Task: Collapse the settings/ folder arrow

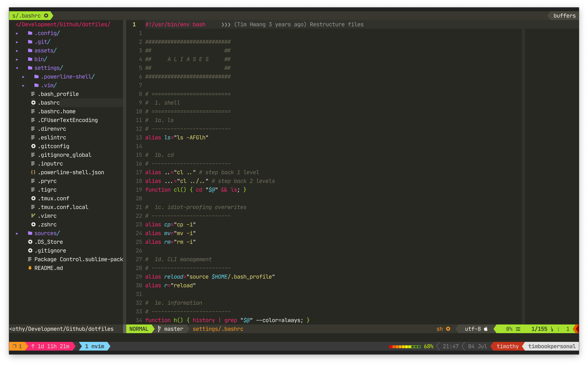Action: click(x=17, y=68)
